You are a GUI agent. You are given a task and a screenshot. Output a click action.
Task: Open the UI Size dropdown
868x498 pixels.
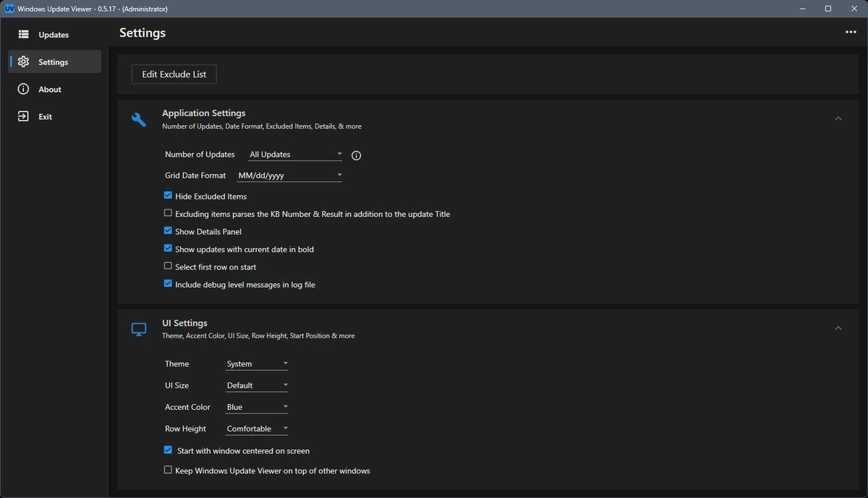(x=257, y=385)
